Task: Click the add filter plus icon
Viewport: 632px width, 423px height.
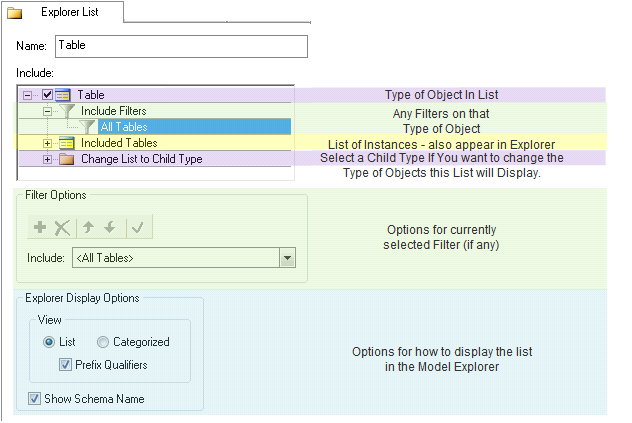Action: point(40,227)
